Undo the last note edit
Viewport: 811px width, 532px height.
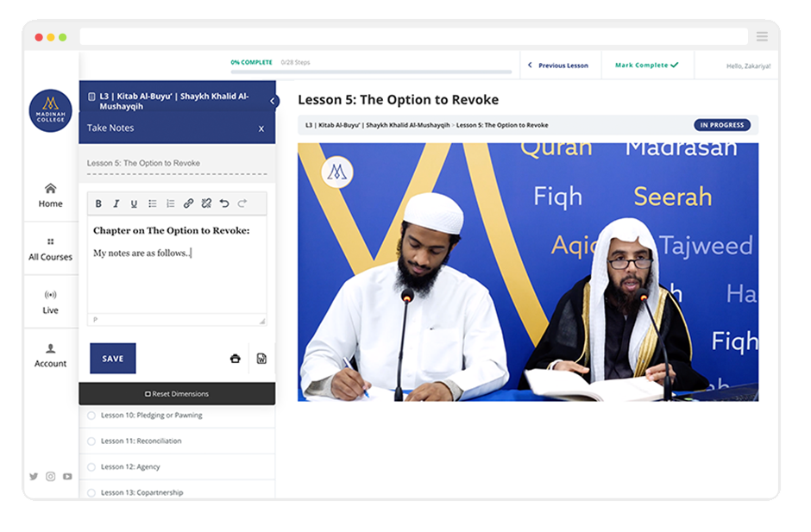pyautogui.click(x=224, y=203)
